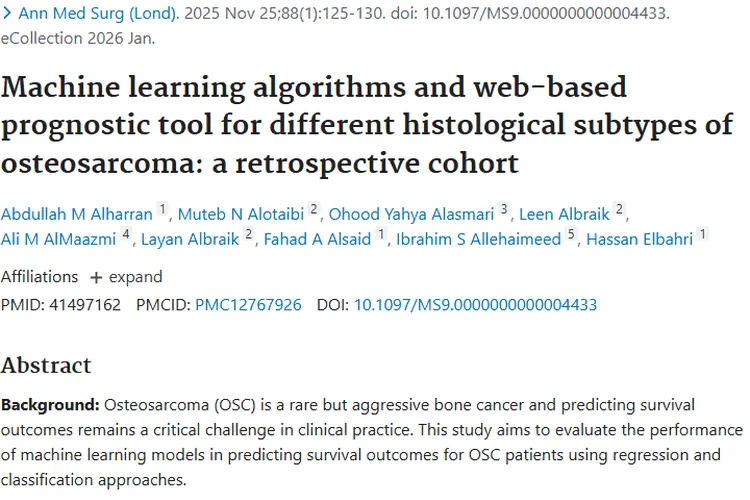
Task: Open author Abdullah M Alharran's link
Action: coord(77,212)
